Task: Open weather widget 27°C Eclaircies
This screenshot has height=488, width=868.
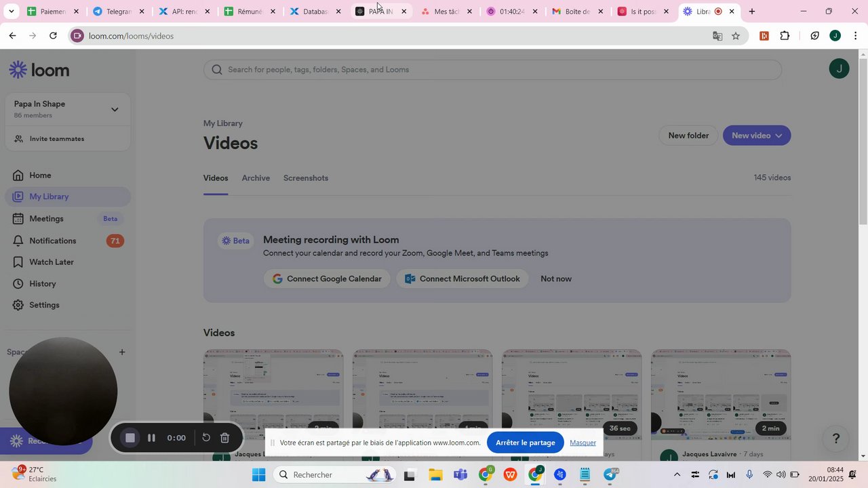Action: 34,474
